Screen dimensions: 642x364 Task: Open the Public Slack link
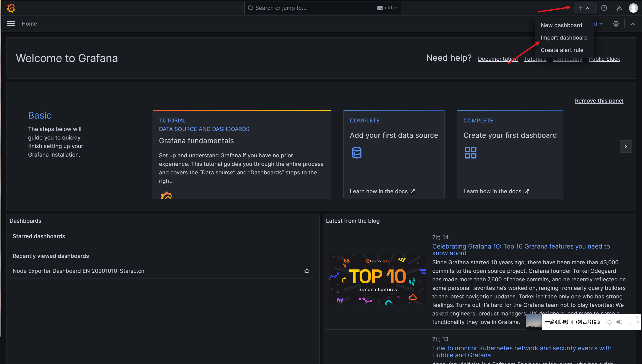pos(604,59)
